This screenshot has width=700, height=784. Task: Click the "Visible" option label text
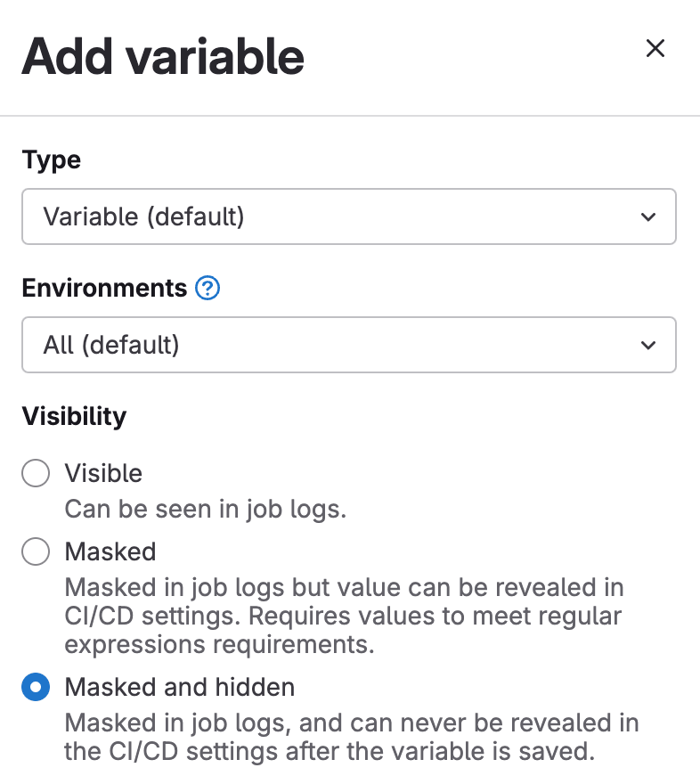point(103,473)
